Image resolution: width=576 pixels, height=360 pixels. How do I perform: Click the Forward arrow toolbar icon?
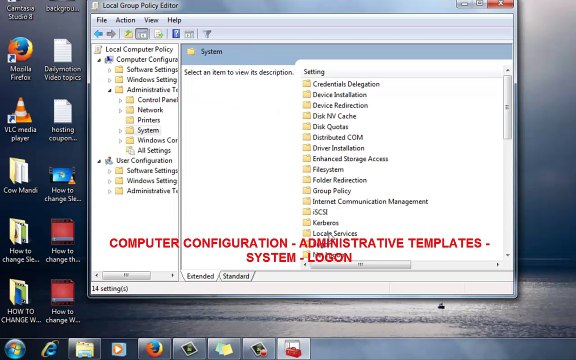point(111,34)
